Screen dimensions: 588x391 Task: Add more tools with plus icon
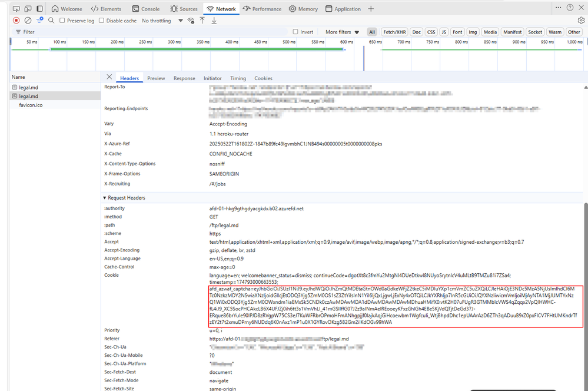(x=371, y=9)
